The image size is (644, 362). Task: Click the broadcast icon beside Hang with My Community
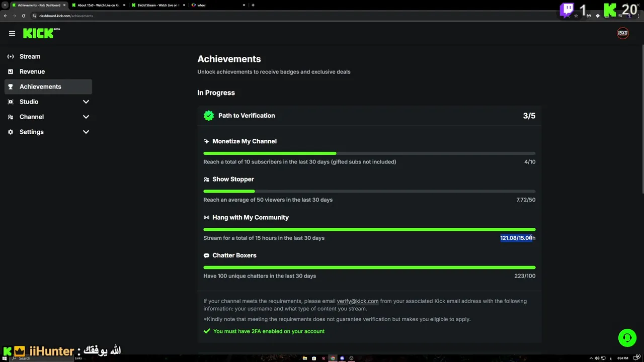(206, 218)
